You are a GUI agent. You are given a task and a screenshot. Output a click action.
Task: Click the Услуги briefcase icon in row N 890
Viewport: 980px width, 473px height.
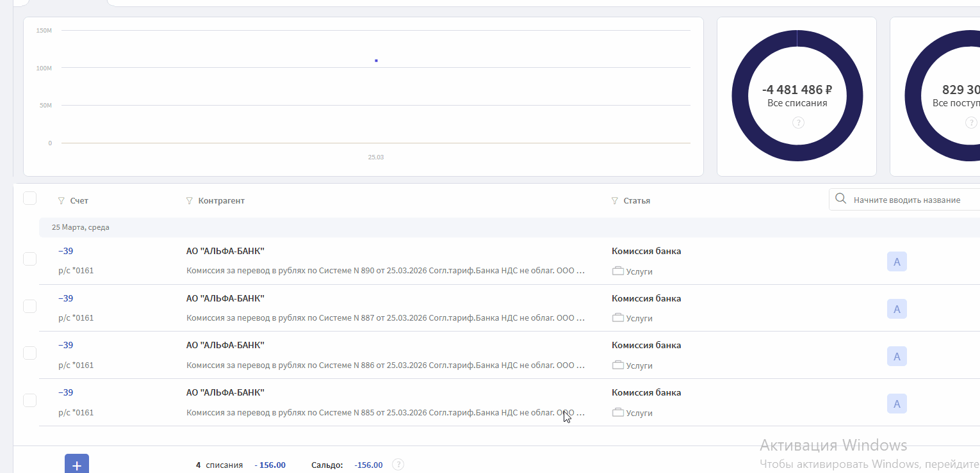coord(618,271)
